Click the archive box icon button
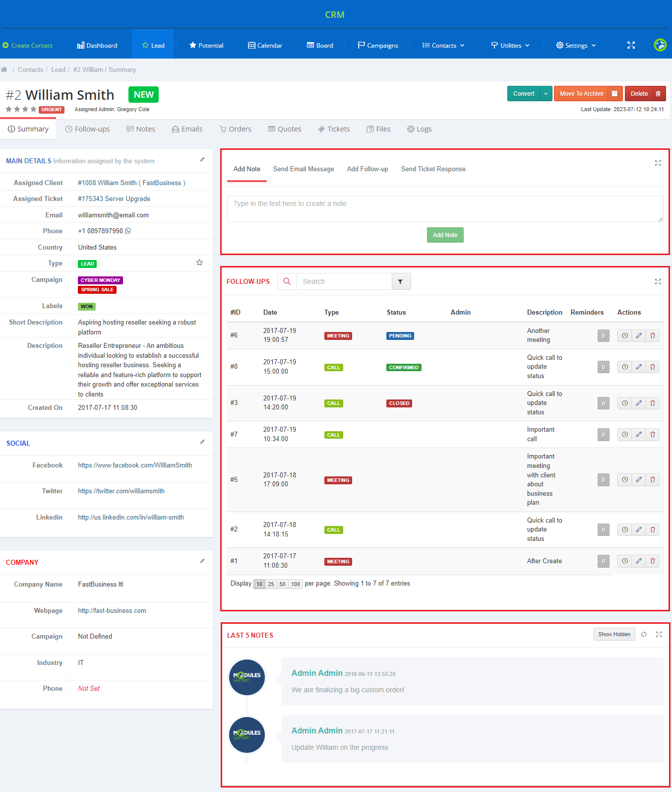The width and height of the screenshot is (672, 792). point(614,94)
